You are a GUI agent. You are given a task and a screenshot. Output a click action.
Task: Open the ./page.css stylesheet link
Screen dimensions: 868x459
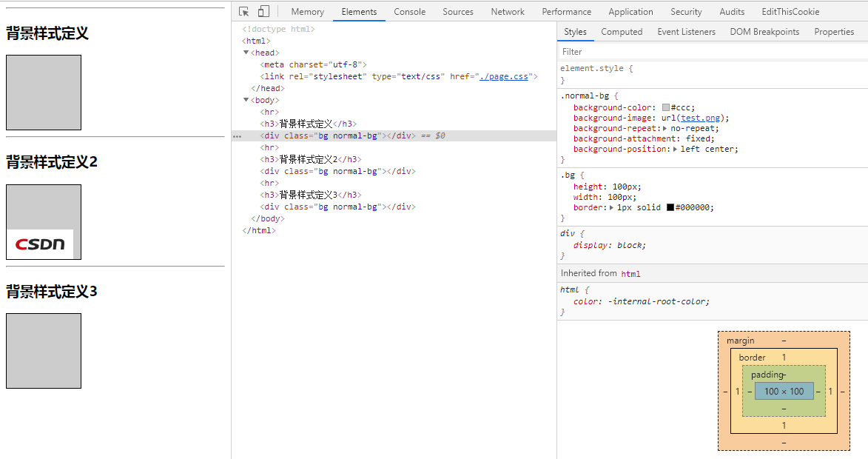[504, 77]
